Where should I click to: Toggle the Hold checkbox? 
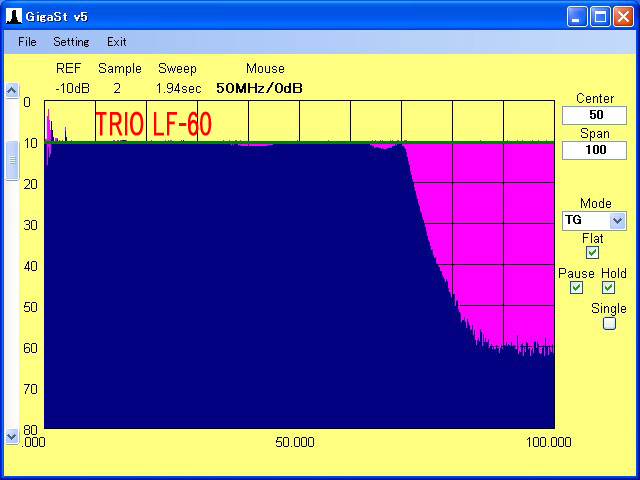(x=608, y=288)
